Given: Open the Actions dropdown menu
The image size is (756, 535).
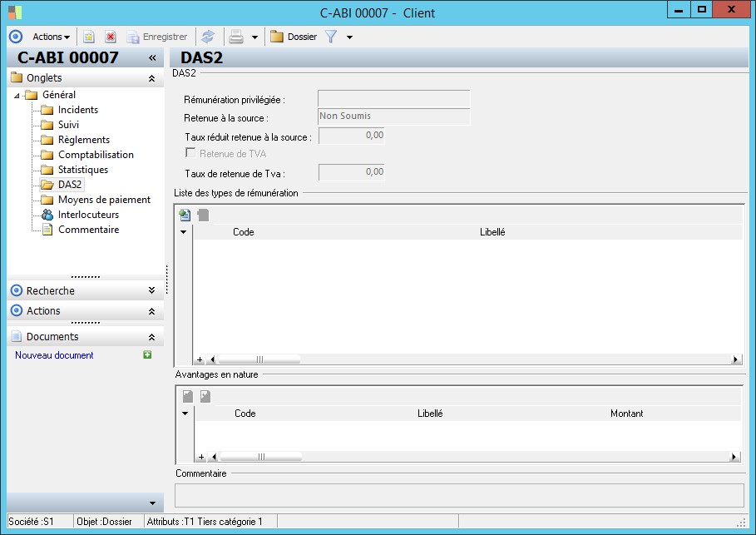Looking at the screenshot, I should coord(51,37).
